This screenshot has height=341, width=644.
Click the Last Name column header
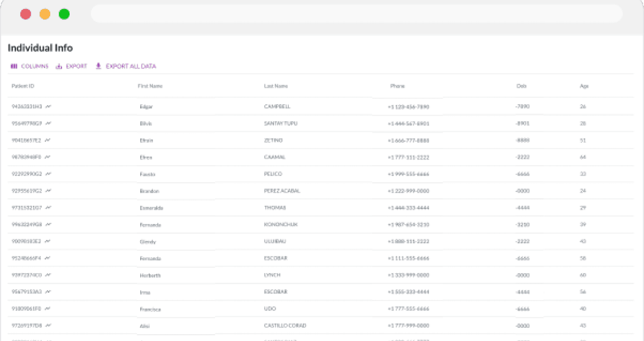276,86
